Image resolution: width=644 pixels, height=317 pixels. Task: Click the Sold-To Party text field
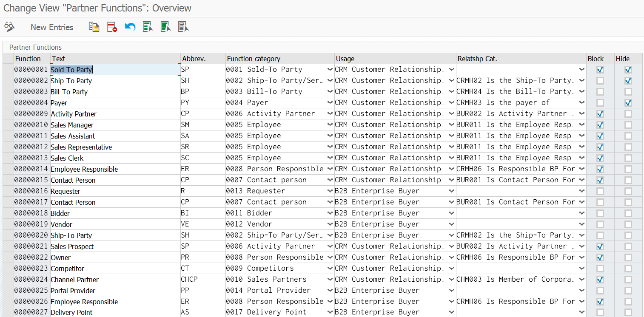pyautogui.click(x=115, y=70)
